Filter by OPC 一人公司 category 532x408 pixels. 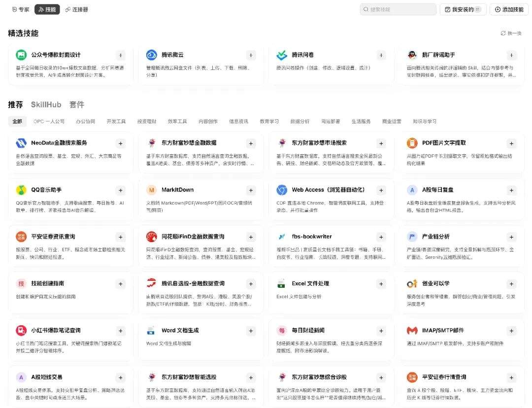[x=49, y=121]
